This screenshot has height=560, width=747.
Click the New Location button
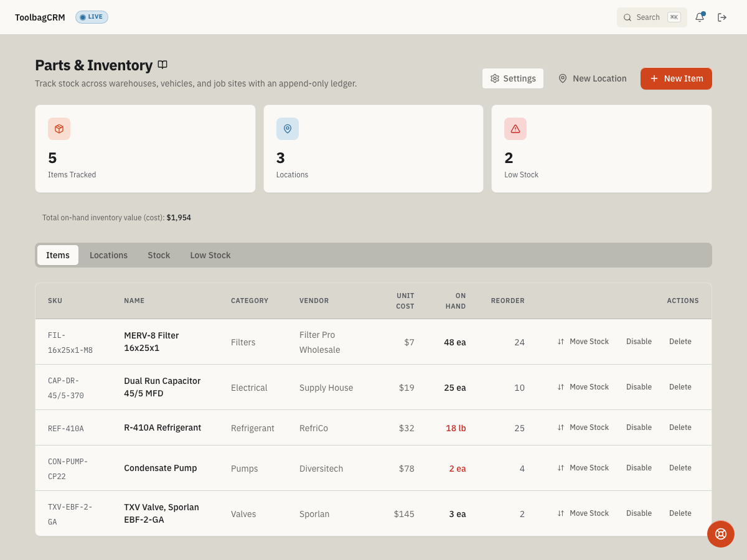click(592, 78)
